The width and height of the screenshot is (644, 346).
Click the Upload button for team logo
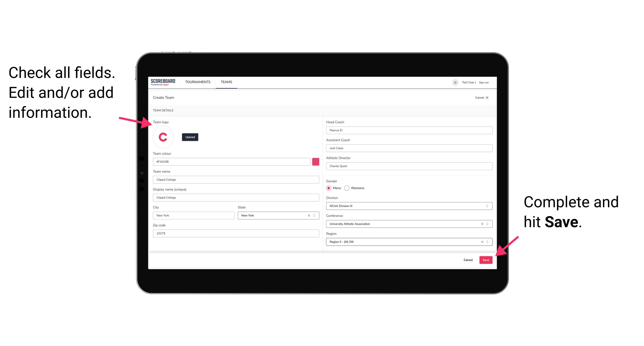pos(190,137)
